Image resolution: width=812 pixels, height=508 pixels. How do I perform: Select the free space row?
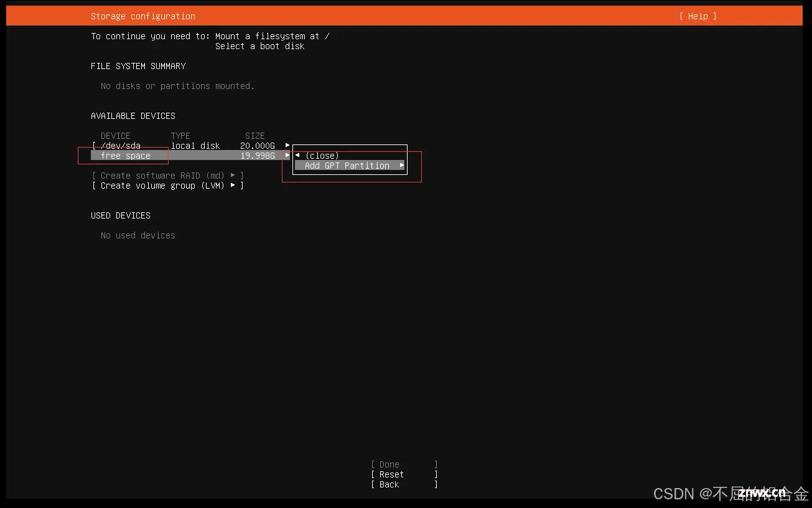190,156
